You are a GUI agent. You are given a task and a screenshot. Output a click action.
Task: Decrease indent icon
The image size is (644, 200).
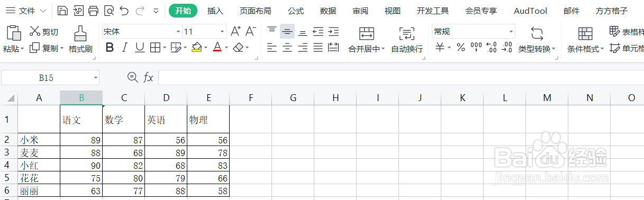point(318,32)
